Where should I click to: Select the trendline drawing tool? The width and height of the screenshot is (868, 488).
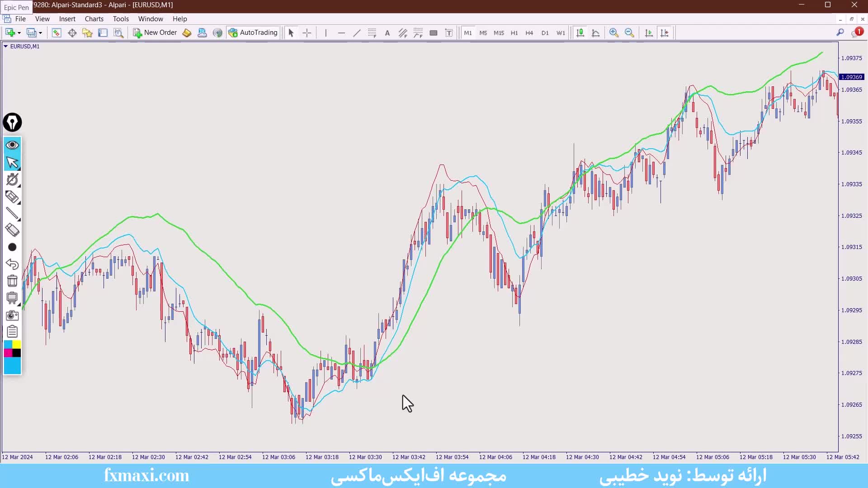pyautogui.click(x=357, y=33)
